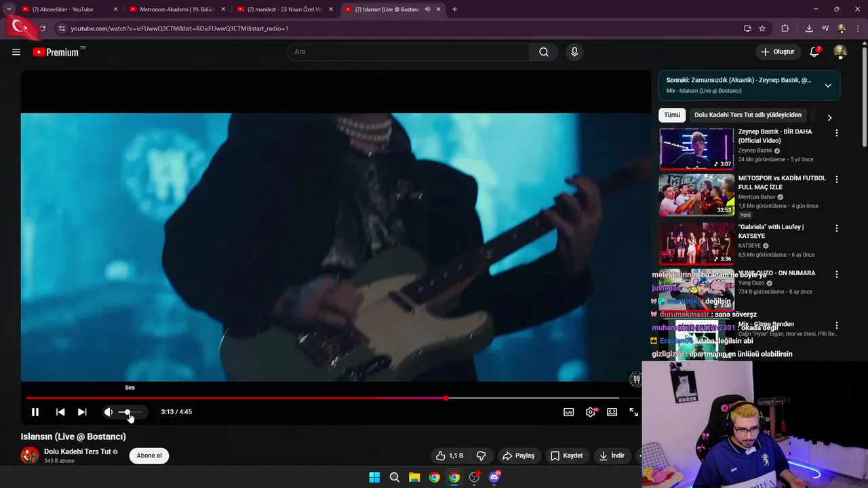868x488 pixels.
Task: Start voice search with the microphone
Action: click(574, 52)
